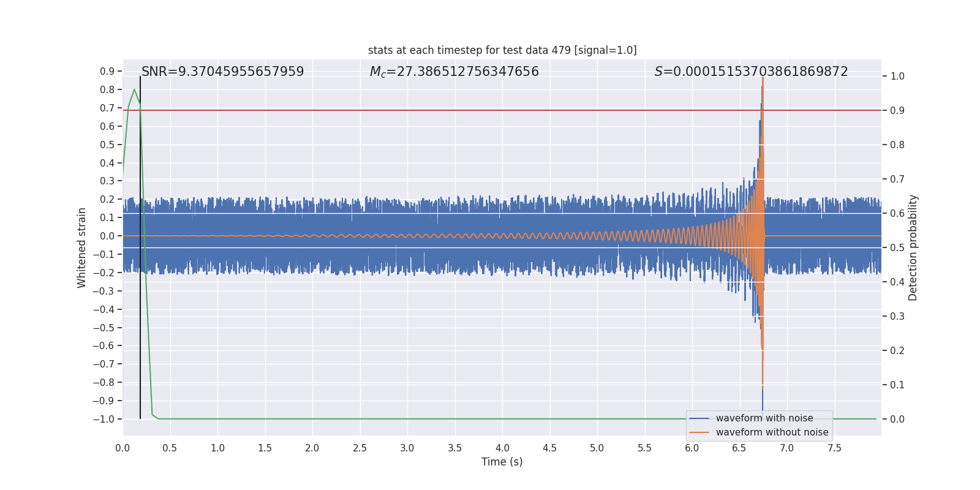Image resolution: width=980 pixels, height=490 pixels.
Task: Click the chirp mass Mc annotation
Action: (x=454, y=72)
